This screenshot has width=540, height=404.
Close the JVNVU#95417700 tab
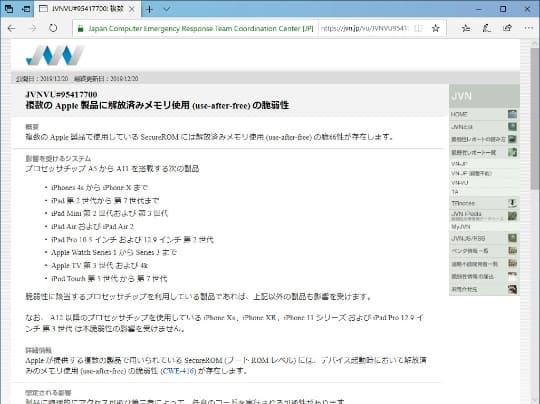pyautogui.click(x=132, y=9)
